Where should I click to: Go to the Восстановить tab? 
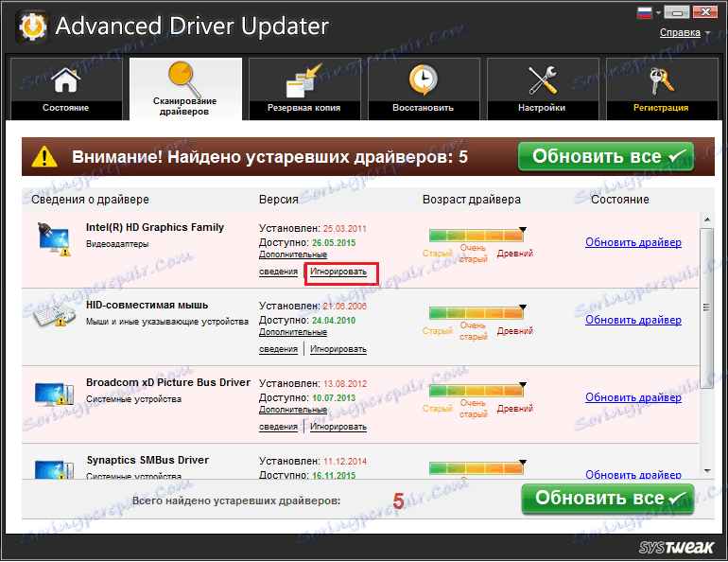[424, 89]
